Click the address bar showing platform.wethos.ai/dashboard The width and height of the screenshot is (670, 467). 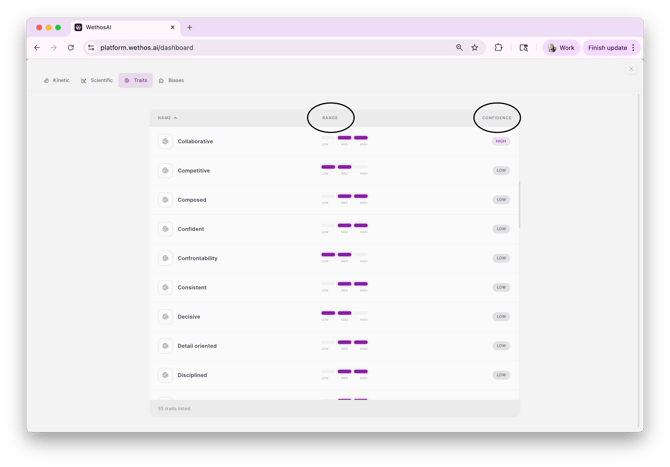pos(270,48)
